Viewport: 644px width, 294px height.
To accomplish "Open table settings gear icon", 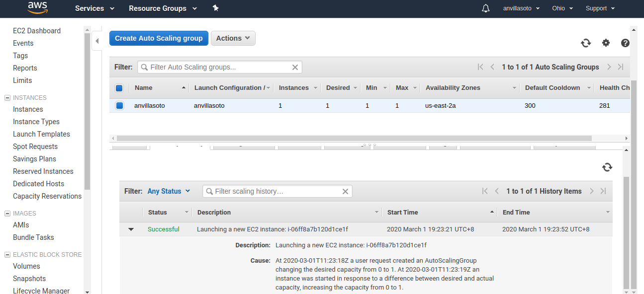I will (606, 43).
